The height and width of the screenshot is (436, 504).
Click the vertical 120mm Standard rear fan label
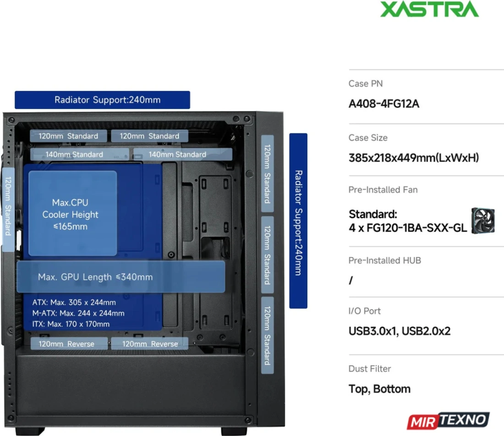(x=8, y=210)
